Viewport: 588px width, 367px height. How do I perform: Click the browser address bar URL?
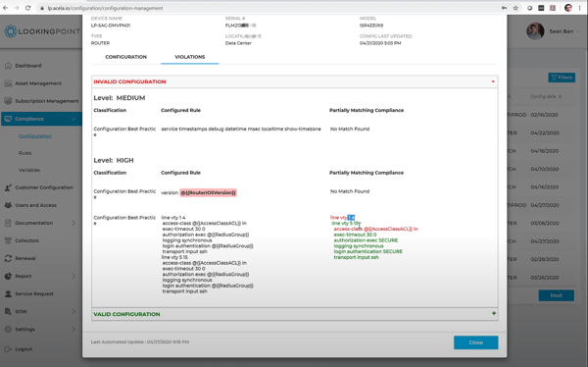[106, 8]
